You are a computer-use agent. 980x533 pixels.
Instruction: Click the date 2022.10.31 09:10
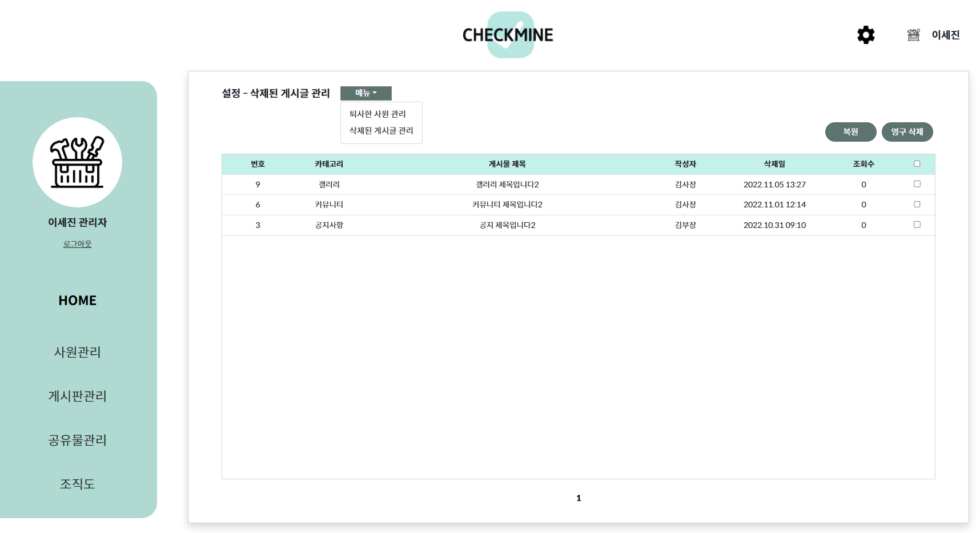click(x=774, y=225)
